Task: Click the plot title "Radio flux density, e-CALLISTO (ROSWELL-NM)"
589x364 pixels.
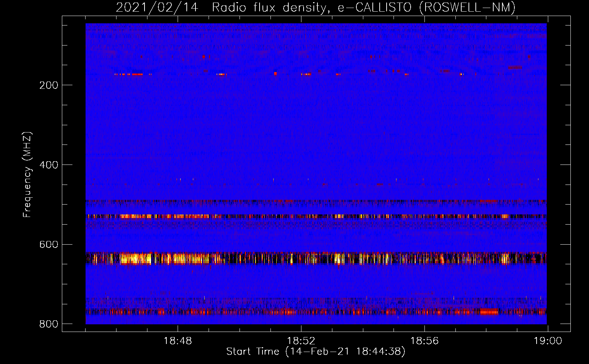Action: coord(364,8)
